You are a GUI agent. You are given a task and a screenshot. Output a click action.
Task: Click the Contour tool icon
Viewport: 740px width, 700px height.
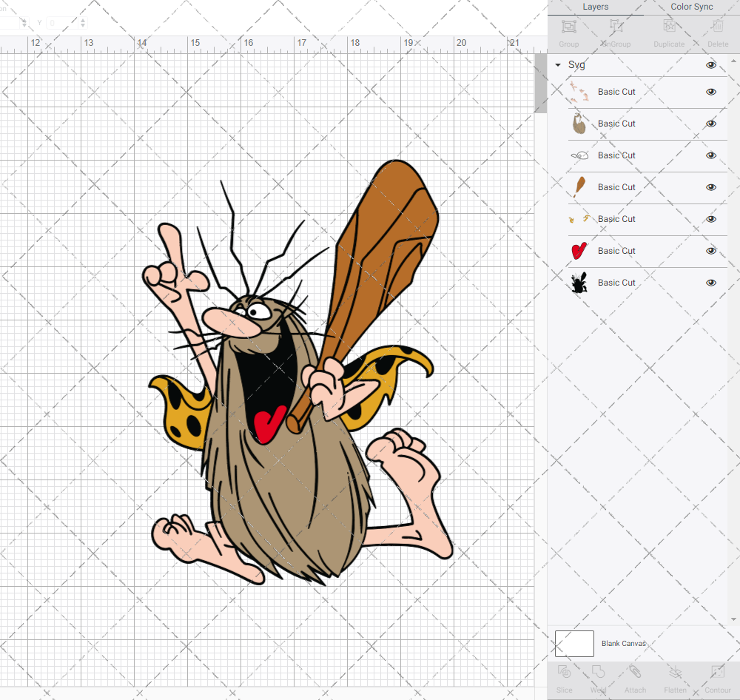[x=717, y=672]
